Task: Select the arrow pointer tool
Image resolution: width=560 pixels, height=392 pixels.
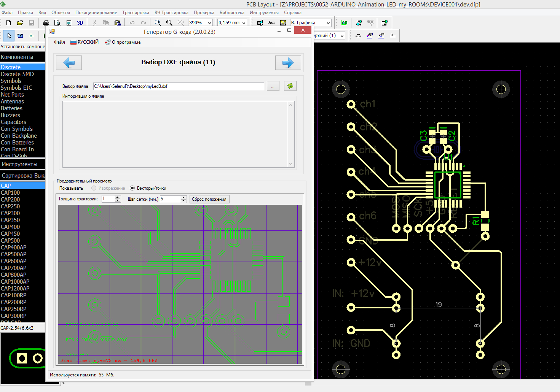Action: [x=9, y=36]
